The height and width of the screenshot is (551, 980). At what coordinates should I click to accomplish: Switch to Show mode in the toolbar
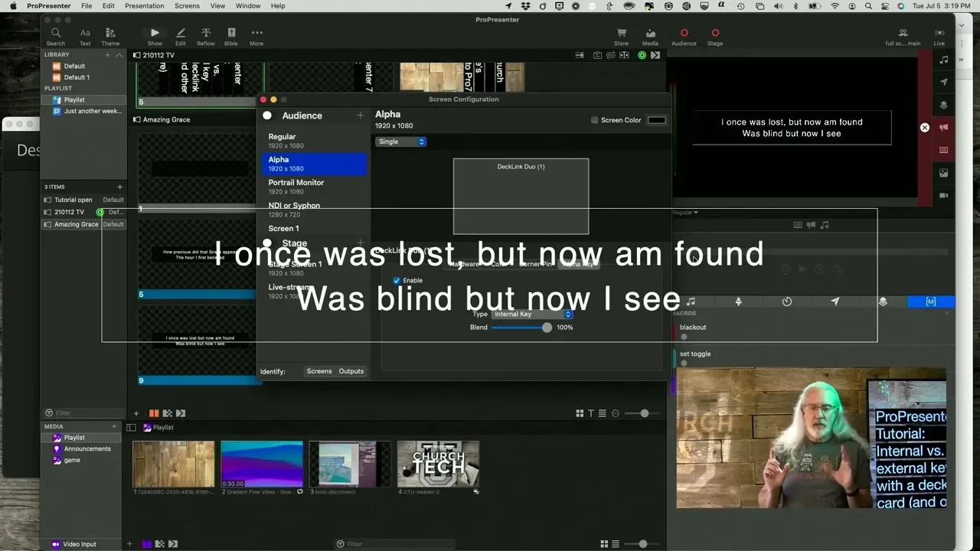(155, 34)
